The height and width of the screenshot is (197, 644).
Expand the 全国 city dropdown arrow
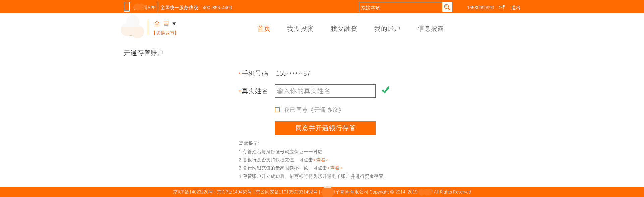pyautogui.click(x=174, y=24)
